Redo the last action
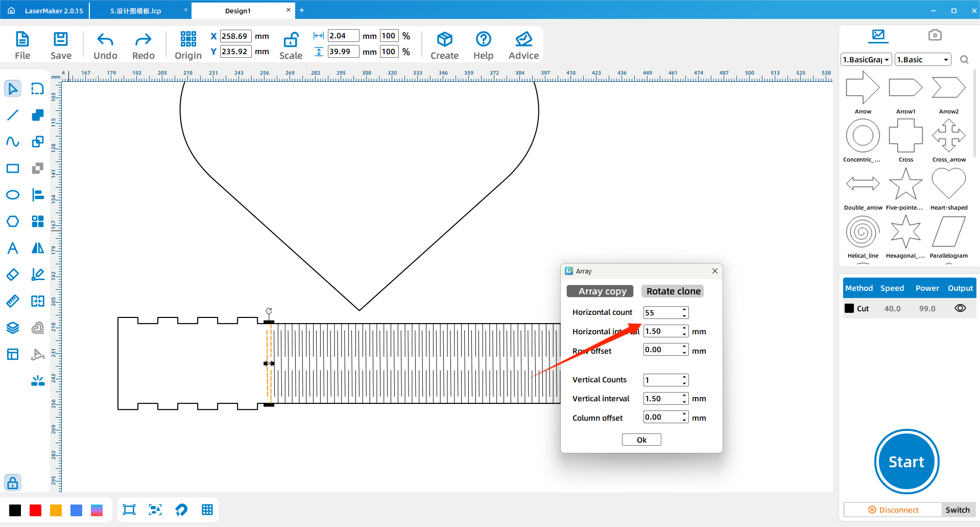This screenshot has height=527, width=980. coord(143,45)
